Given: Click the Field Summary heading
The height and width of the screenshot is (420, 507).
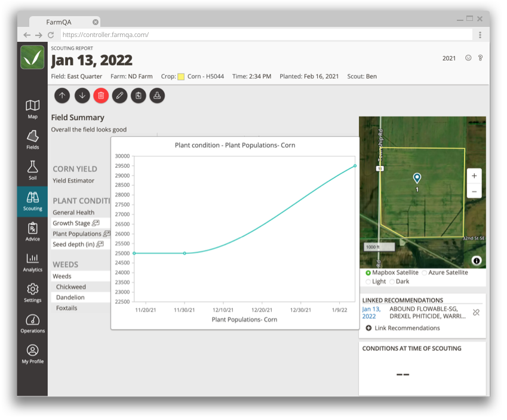Looking at the screenshot, I should point(78,118).
